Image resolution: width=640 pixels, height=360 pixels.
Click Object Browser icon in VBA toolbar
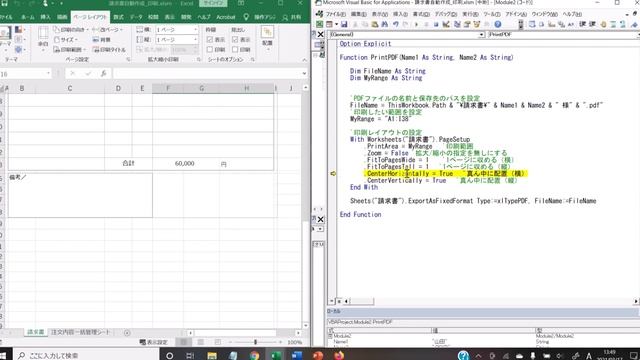(477, 24)
